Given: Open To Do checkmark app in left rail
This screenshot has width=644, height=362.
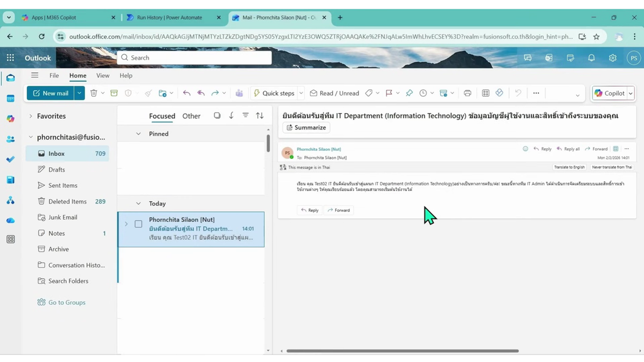Looking at the screenshot, I should [x=11, y=159].
